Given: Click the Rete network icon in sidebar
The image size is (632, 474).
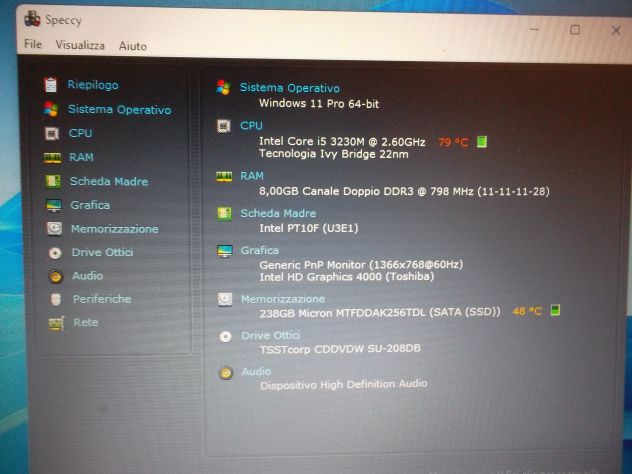Looking at the screenshot, I should 56,323.
